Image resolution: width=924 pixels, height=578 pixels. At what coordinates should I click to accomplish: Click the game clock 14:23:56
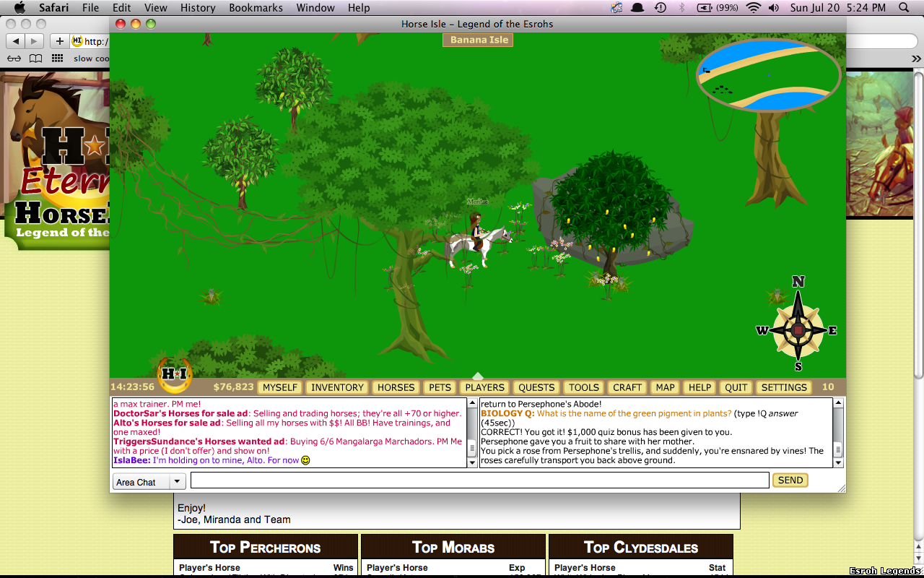tap(132, 387)
